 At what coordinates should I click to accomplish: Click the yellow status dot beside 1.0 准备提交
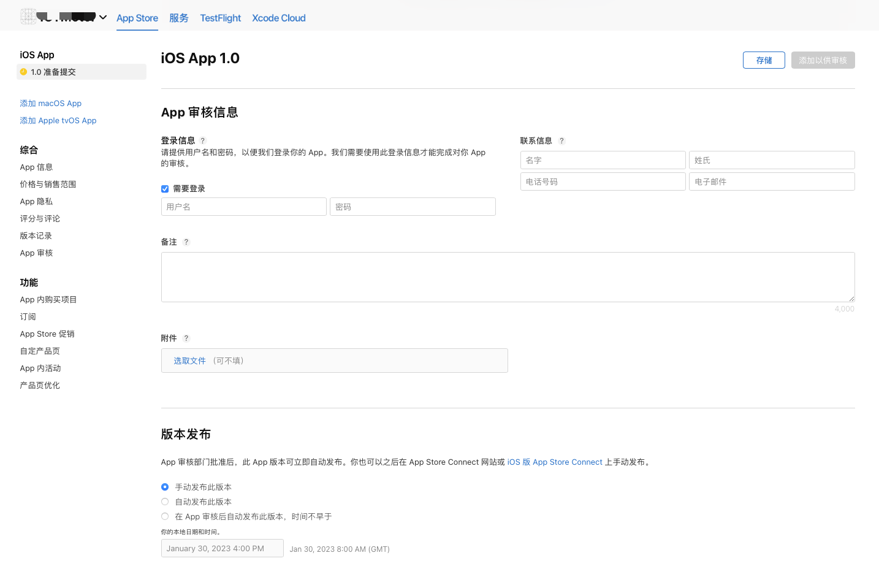pos(23,72)
